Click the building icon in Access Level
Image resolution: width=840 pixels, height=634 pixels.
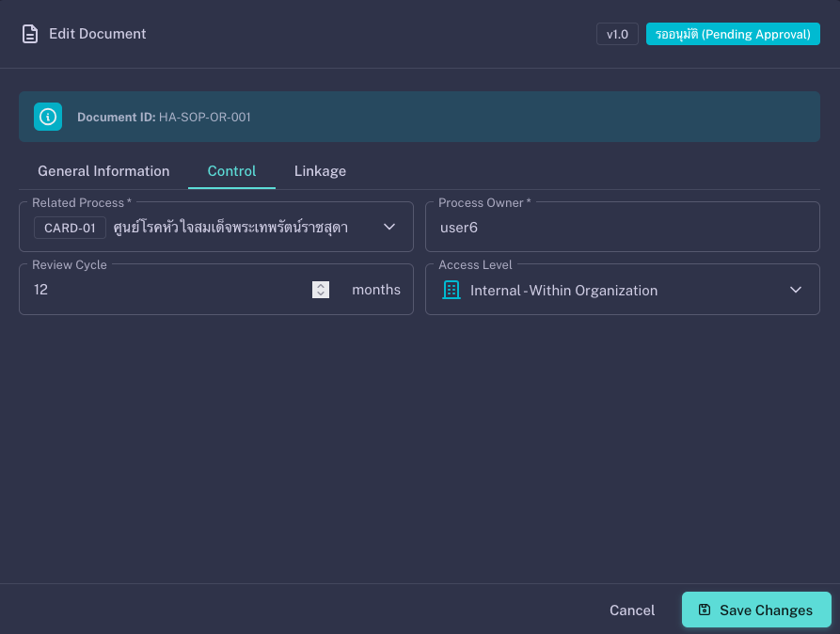pos(451,290)
